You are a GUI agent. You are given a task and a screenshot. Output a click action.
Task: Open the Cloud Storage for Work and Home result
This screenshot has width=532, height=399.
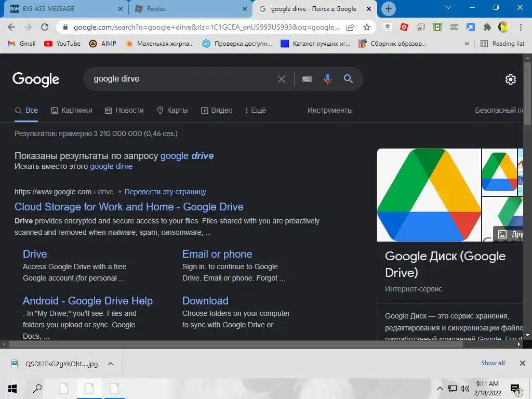[x=129, y=207]
